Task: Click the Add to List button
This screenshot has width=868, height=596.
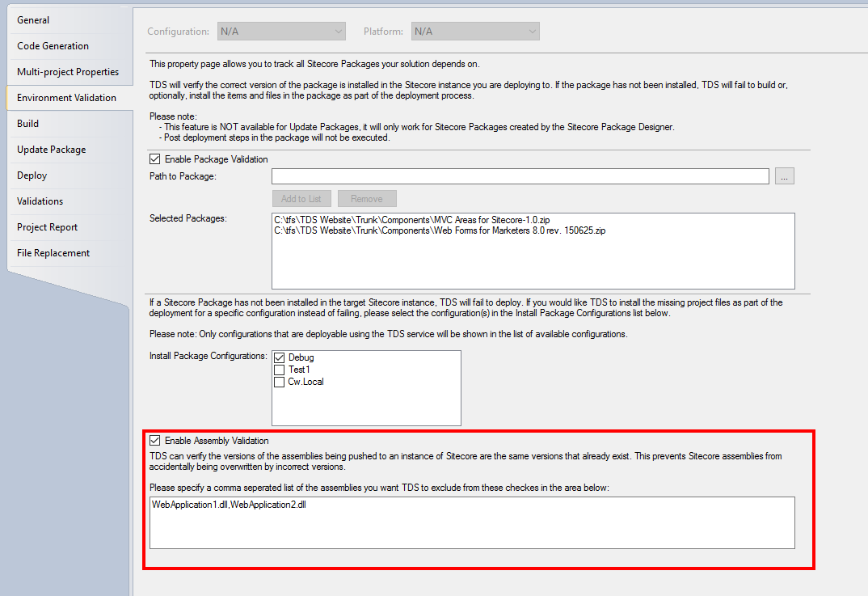Action: tap(301, 199)
